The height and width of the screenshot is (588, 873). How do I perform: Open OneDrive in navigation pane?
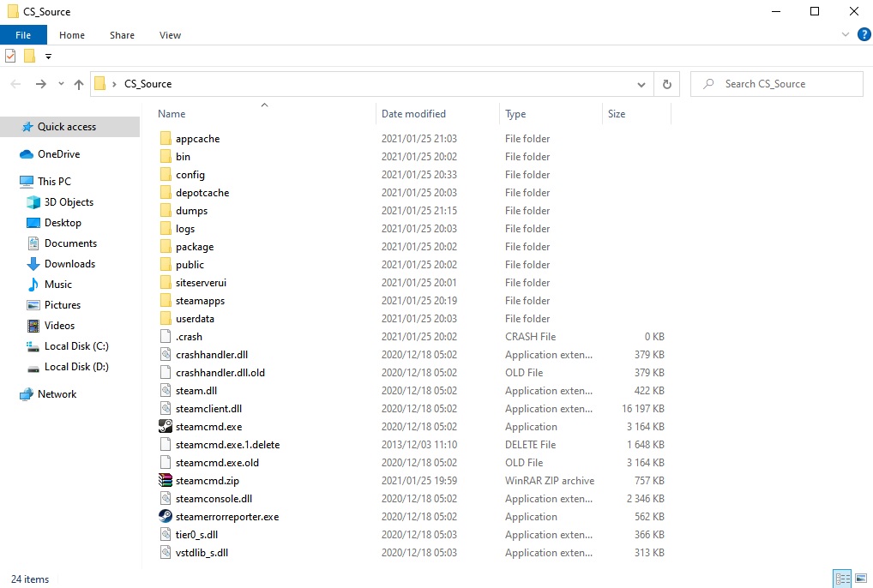[58, 154]
